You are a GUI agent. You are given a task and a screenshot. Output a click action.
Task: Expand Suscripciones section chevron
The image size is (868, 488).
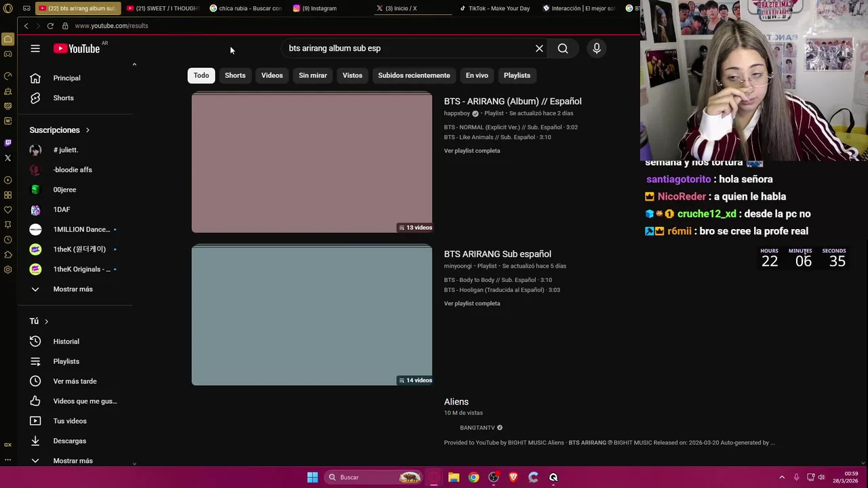click(87, 130)
